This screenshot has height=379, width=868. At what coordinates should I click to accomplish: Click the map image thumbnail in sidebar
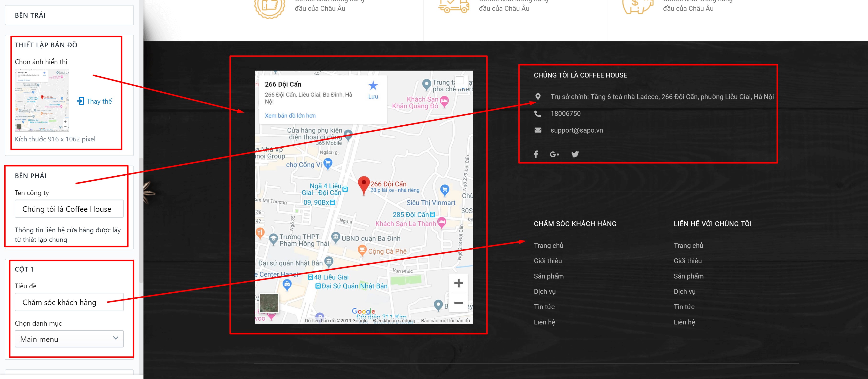pyautogui.click(x=42, y=100)
